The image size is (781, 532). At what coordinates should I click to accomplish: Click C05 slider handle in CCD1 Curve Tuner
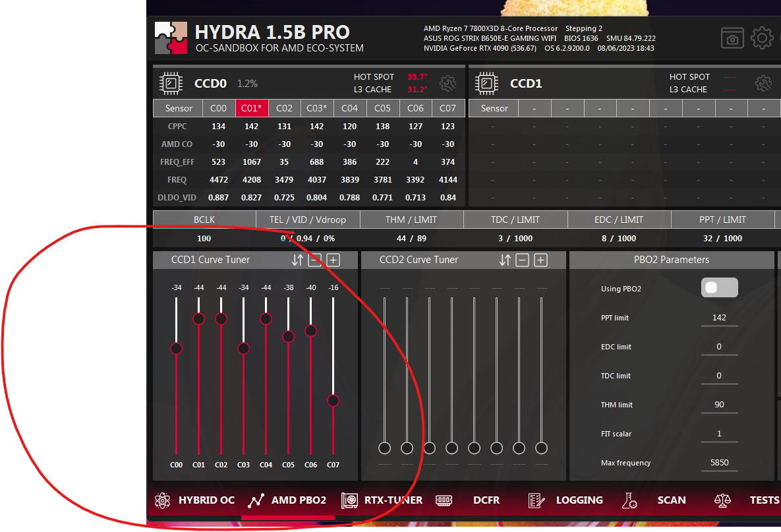tap(289, 337)
